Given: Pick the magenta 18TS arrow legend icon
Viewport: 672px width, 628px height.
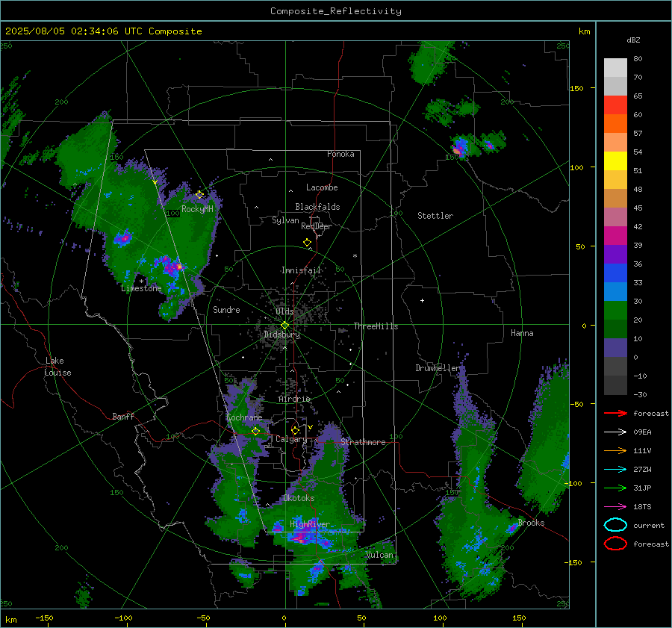Looking at the screenshot, I should click(x=615, y=507).
